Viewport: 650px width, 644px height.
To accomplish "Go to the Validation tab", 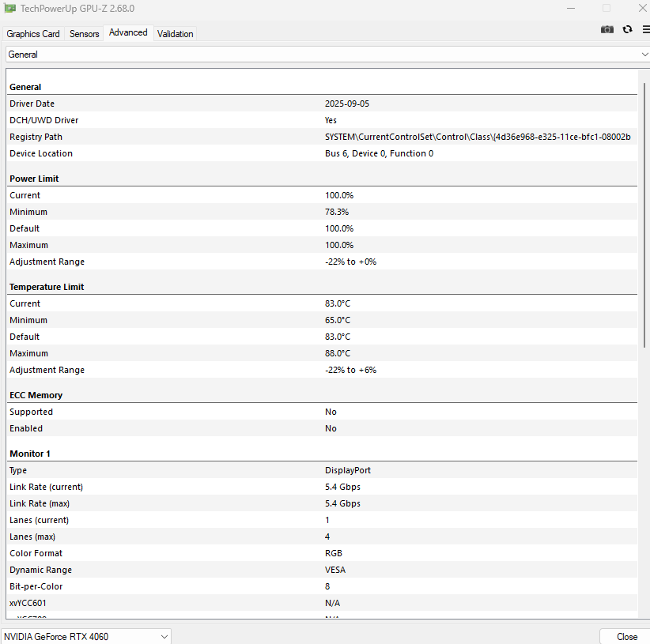I will 175,33.
